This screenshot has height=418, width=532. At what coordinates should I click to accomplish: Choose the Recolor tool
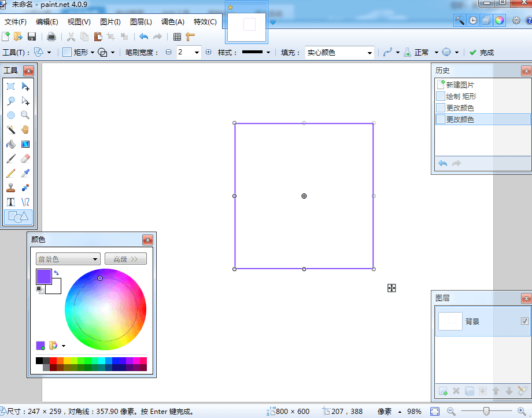click(x=25, y=188)
